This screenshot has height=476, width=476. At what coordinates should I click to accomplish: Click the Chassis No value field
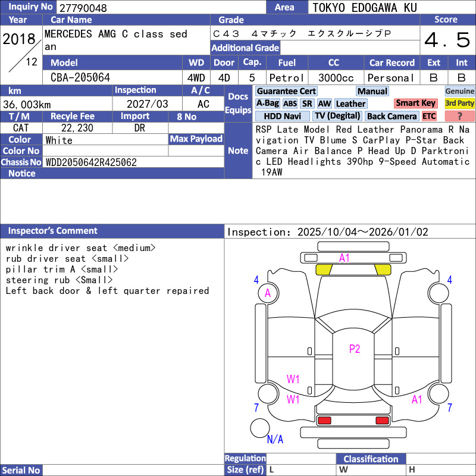coord(134,162)
